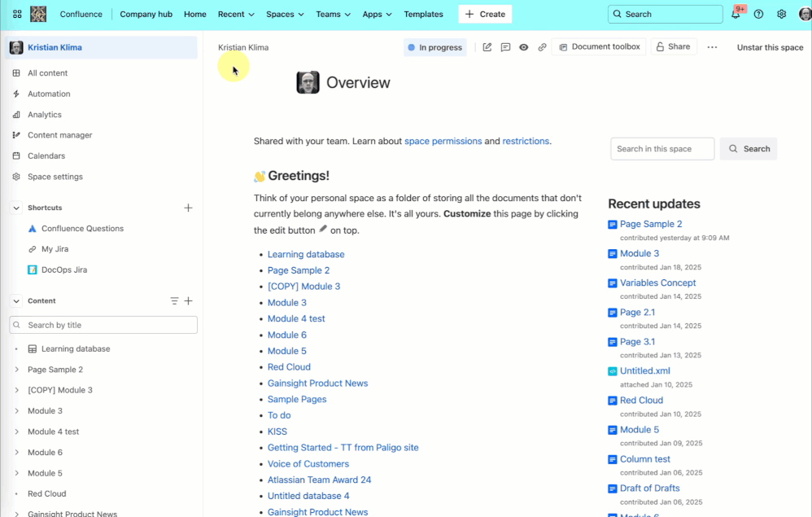Open the space permissions link
Screen dimensions: 812x517
(x=443, y=141)
